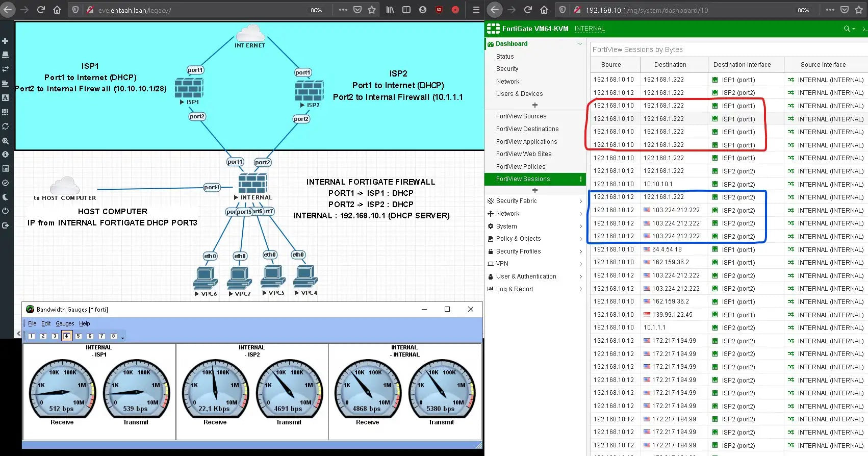Open FortiView Destinations
The height and width of the screenshot is (456, 868).
point(527,129)
